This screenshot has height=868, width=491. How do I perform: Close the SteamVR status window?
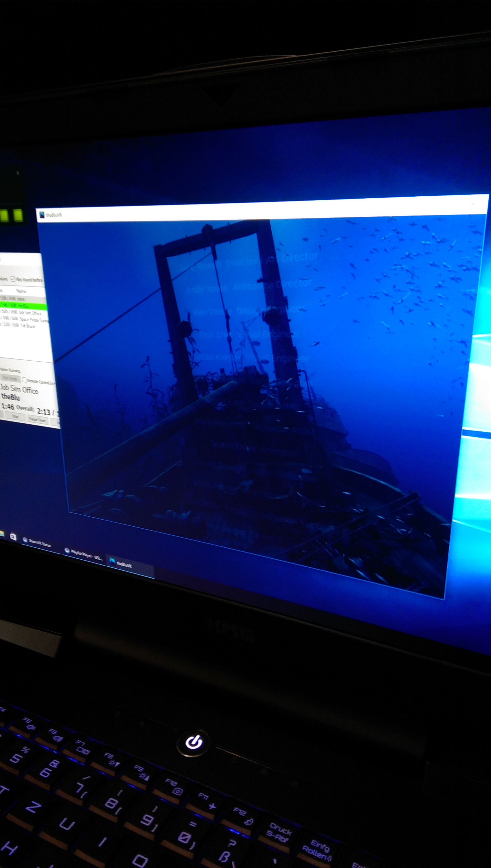(x=17, y=173)
